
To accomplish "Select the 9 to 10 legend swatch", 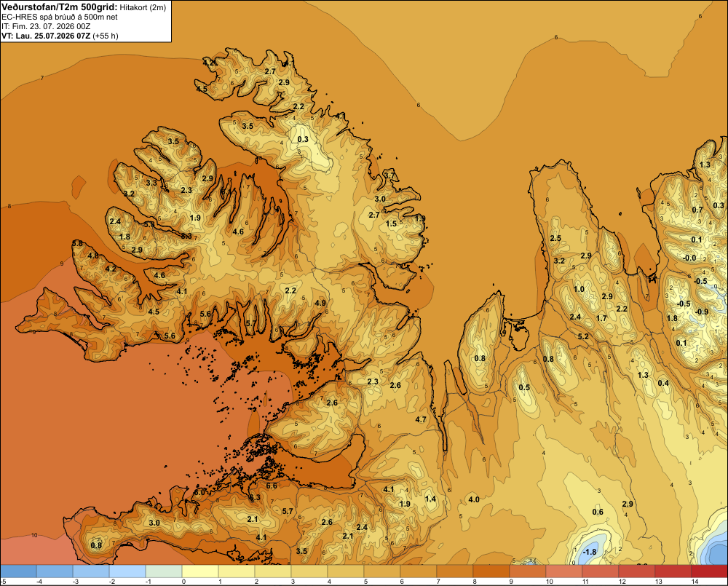I will tap(527, 571).
